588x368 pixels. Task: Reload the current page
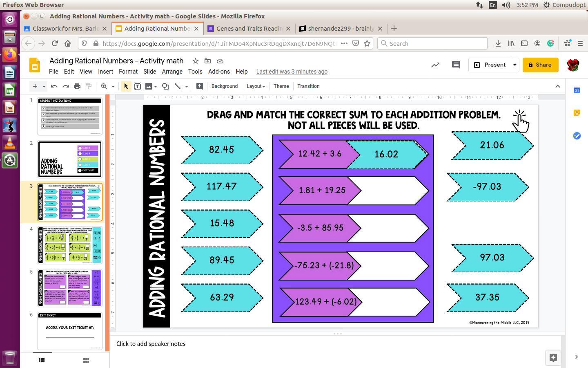pyautogui.click(x=55, y=43)
